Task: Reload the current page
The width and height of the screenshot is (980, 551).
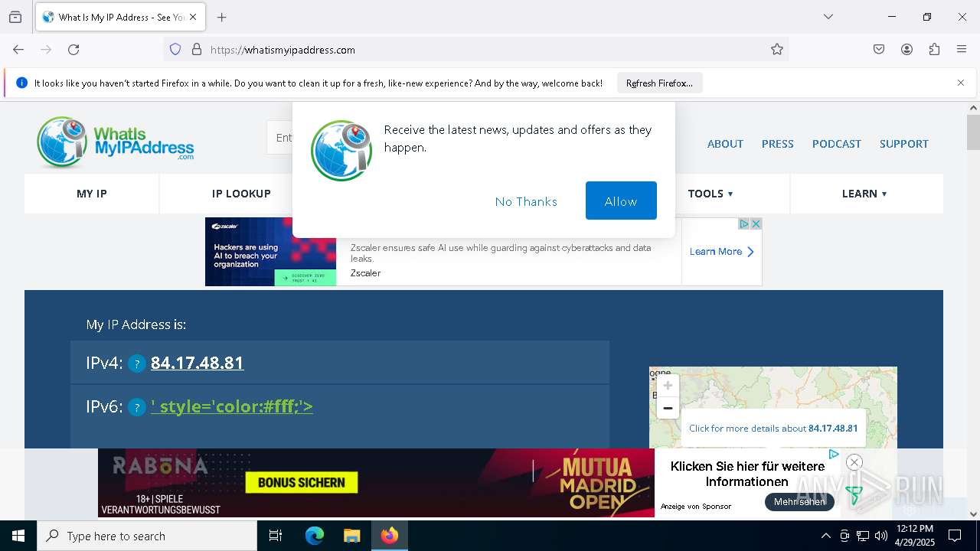Action: [73, 49]
